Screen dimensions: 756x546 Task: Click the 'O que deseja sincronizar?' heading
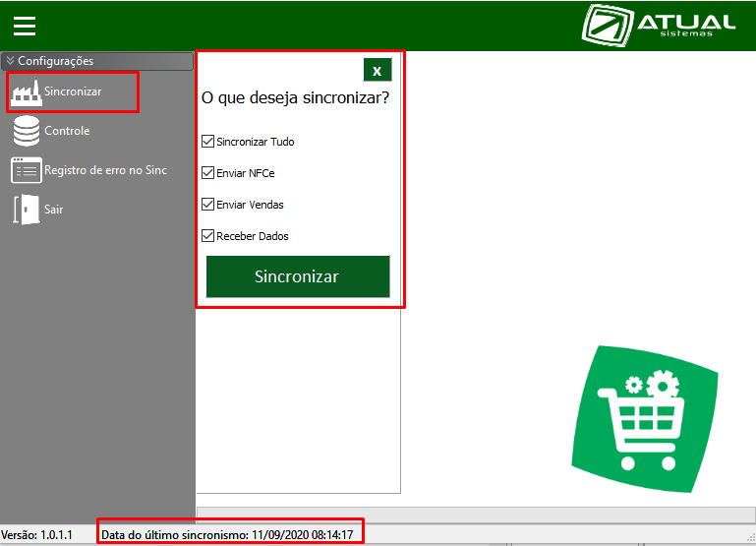coord(295,98)
